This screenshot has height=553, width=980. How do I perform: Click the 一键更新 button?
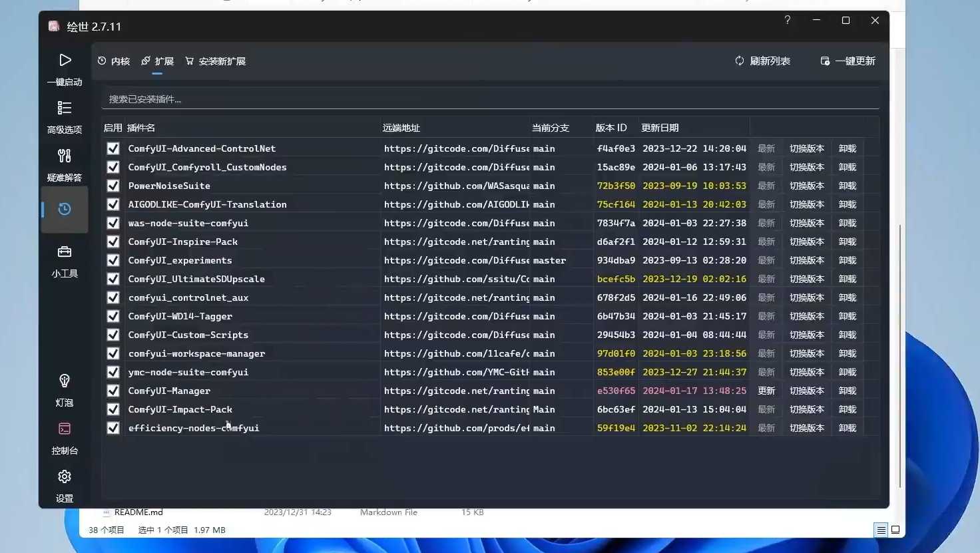848,61
